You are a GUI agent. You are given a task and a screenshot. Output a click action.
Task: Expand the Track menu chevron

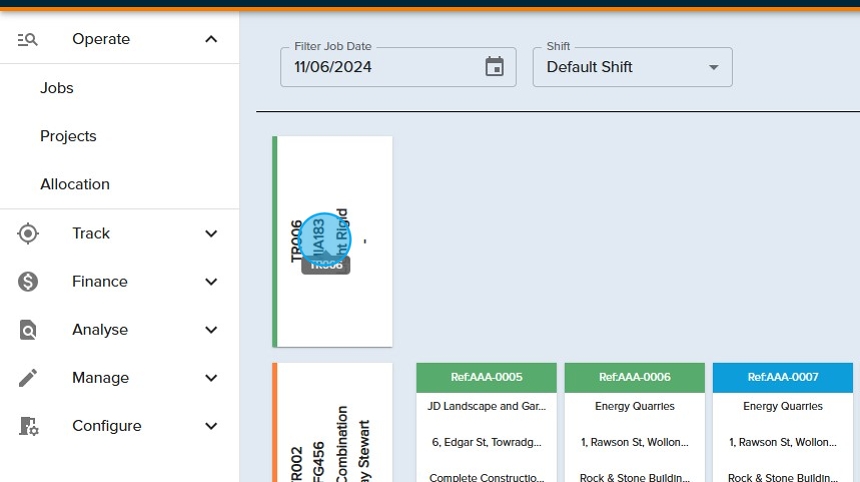(211, 233)
